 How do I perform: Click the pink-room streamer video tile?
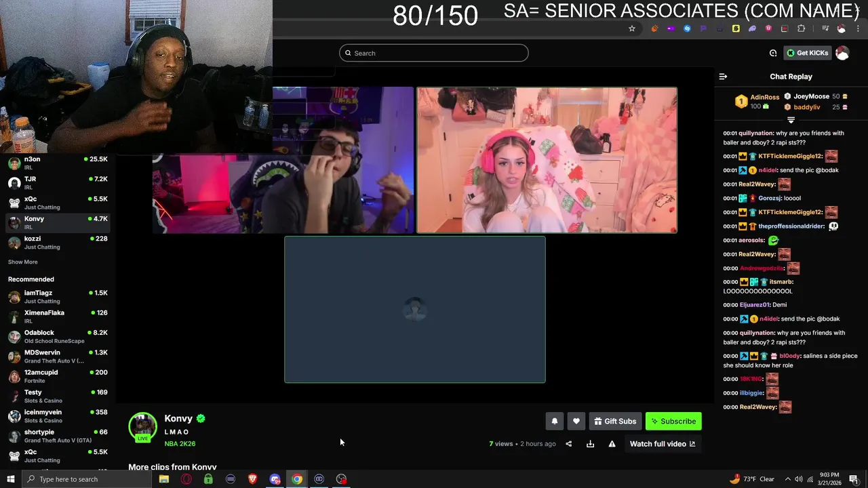pyautogui.click(x=547, y=160)
